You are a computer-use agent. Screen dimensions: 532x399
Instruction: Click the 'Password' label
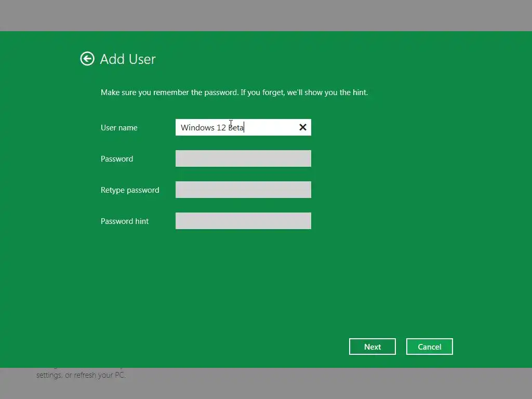pyautogui.click(x=117, y=159)
